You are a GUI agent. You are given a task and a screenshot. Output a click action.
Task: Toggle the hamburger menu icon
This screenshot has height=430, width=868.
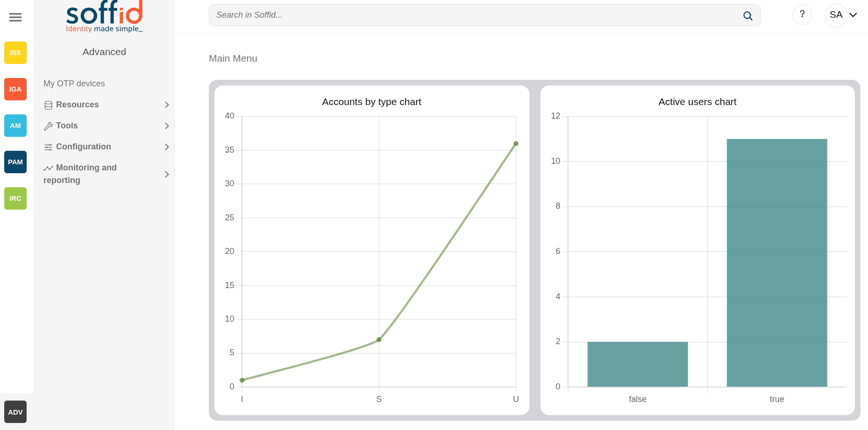[x=15, y=17]
